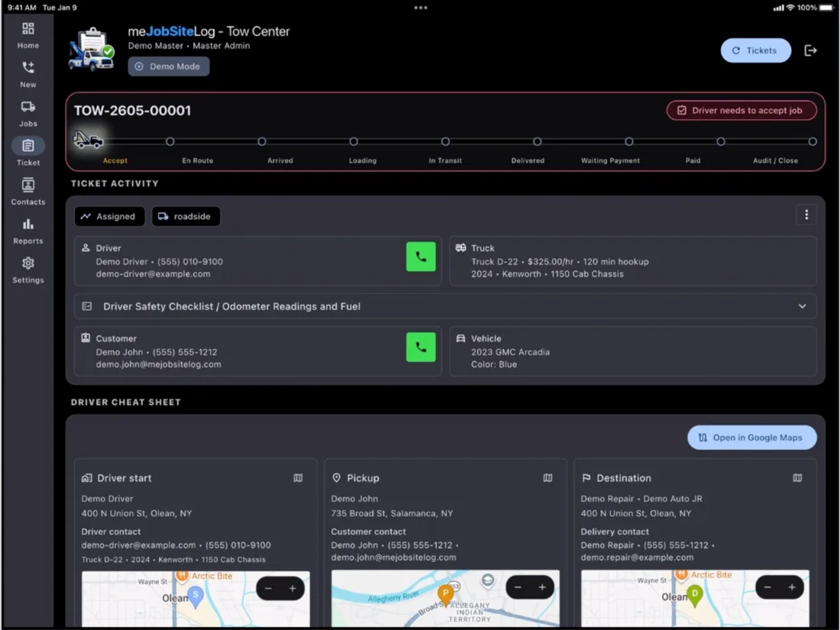
Task: Open ticket activity three-dot menu
Action: (x=806, y=215)
